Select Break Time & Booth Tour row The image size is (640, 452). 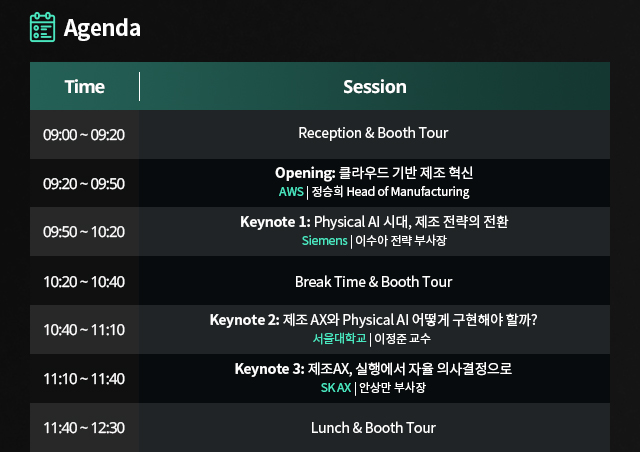pos(373,281)
